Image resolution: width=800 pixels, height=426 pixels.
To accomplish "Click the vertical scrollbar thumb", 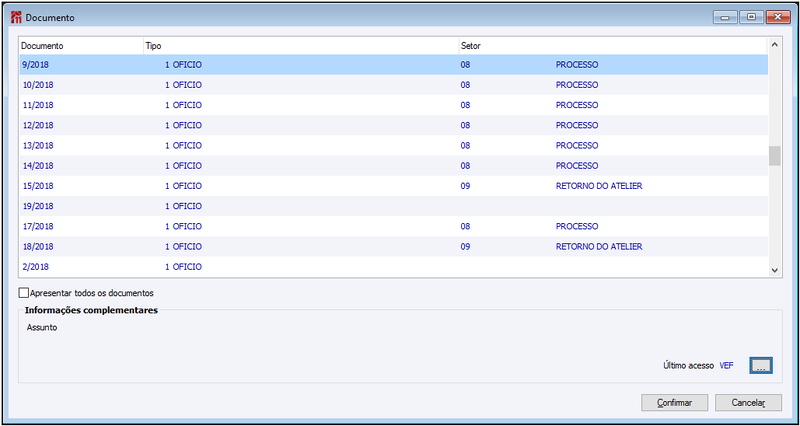I will click(x=774, y=156).
